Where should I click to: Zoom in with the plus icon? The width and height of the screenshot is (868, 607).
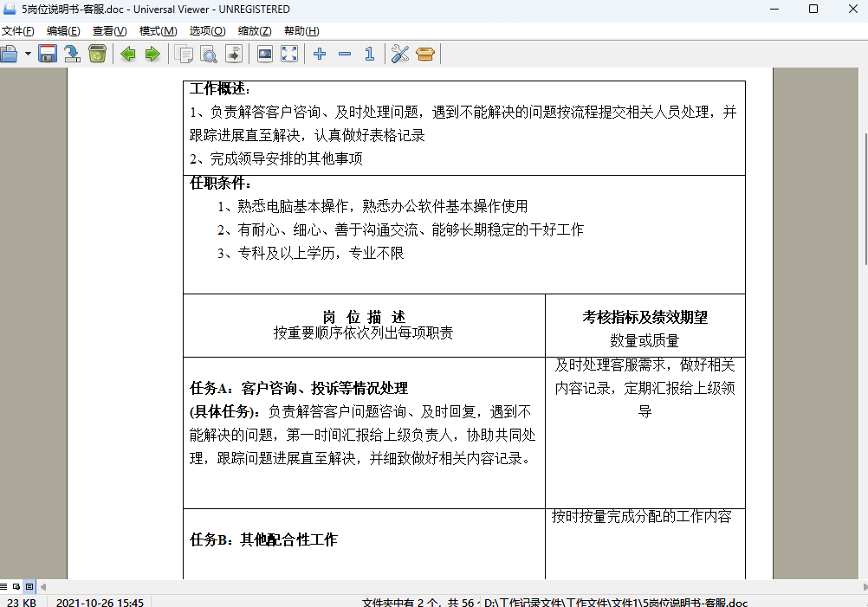pos(320,54)
